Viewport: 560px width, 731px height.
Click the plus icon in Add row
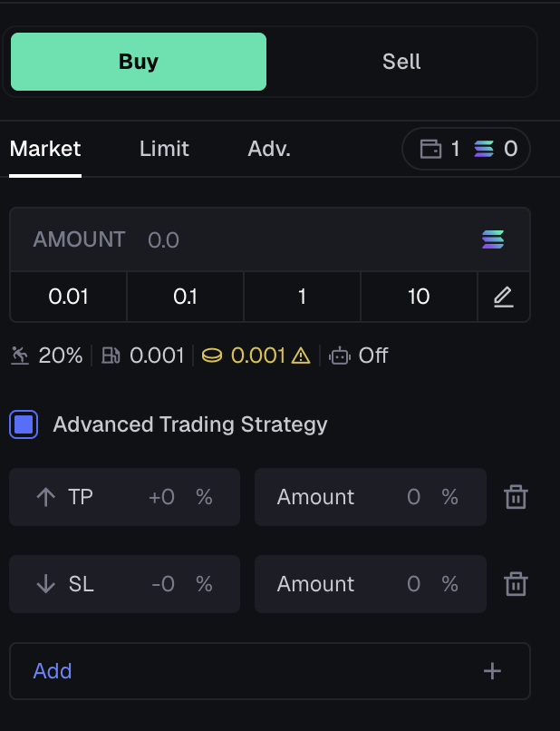click(x=492, y=671)
